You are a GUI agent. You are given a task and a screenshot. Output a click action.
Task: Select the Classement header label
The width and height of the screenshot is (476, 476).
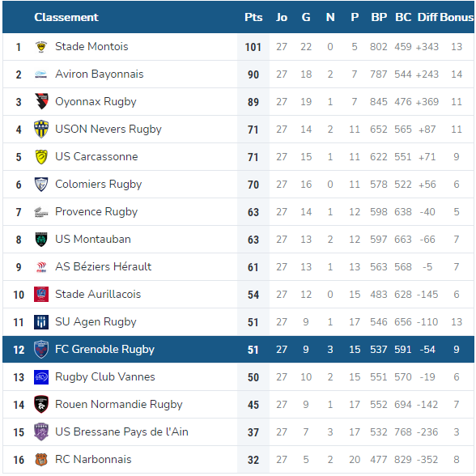(66, 17)
